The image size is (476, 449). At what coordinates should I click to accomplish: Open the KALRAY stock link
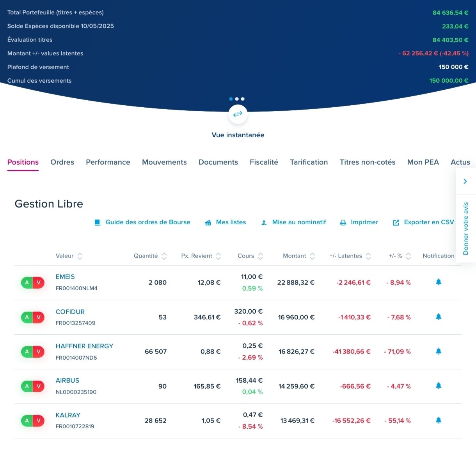tap(68, 415)
